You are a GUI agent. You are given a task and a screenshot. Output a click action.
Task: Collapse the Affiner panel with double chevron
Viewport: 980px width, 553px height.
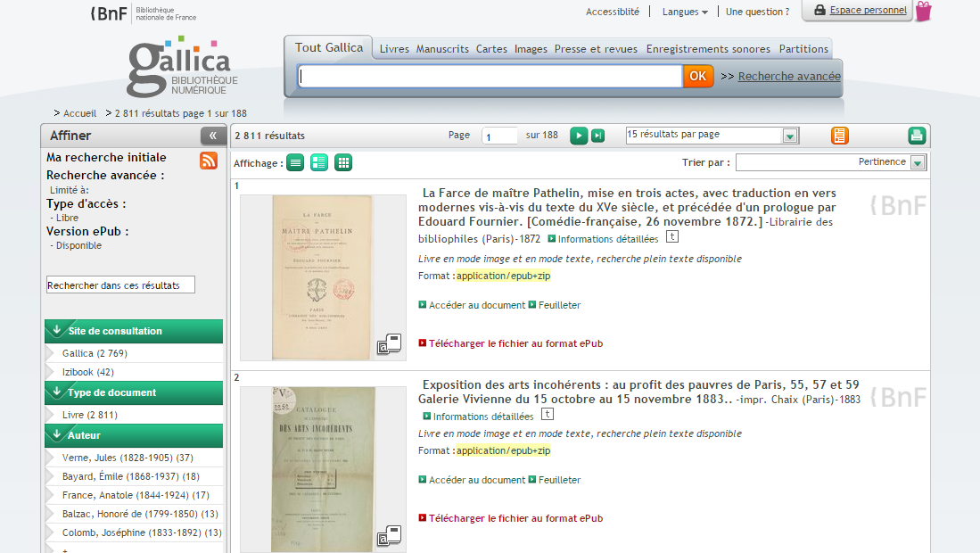point(212,136)
